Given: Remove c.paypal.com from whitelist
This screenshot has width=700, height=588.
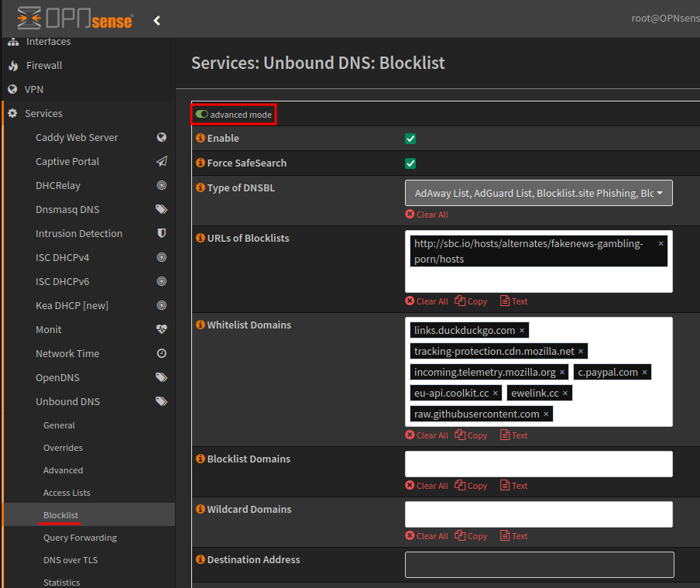Looking at the screenshot, I should [645, 373].
